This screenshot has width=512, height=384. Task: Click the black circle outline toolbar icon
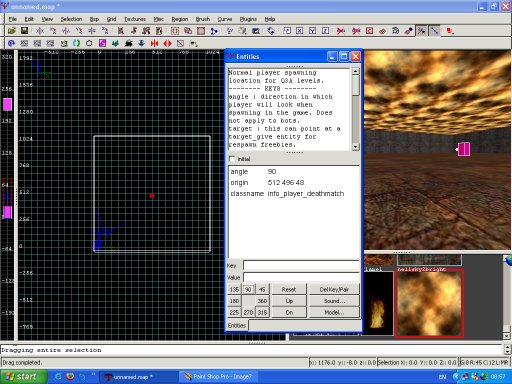[89, 43]
